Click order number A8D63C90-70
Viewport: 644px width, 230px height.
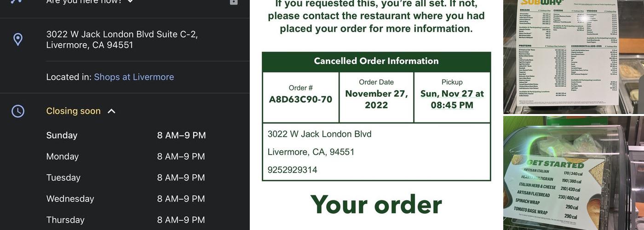(300, 99)
